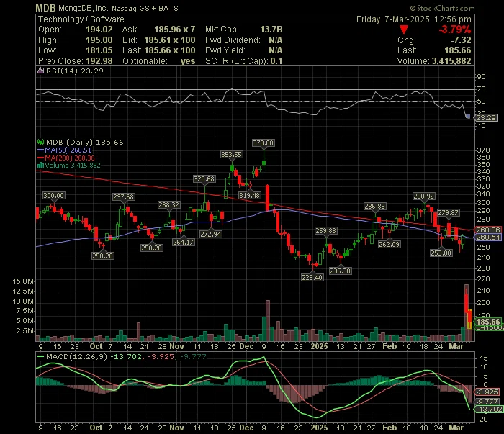Click the 319.48 price annotation
The height and width of the screenshot is (434, 504).
pyautogui.click(x=250, y=195)
